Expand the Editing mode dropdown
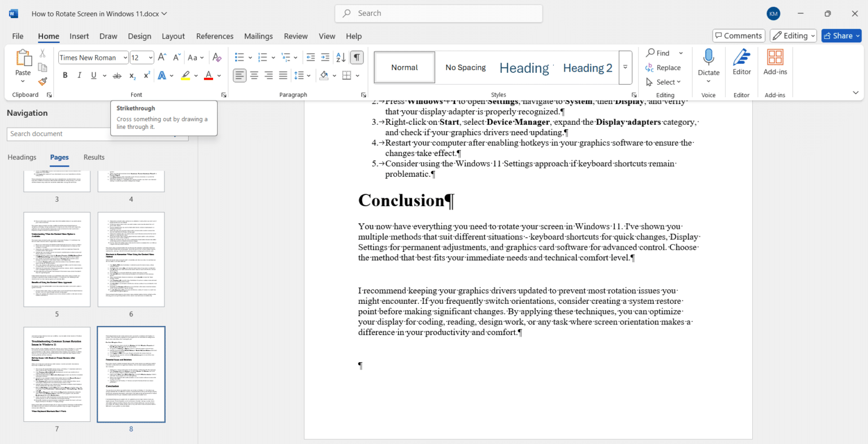Screen dimensions: 868x444 tap(812, 35)
